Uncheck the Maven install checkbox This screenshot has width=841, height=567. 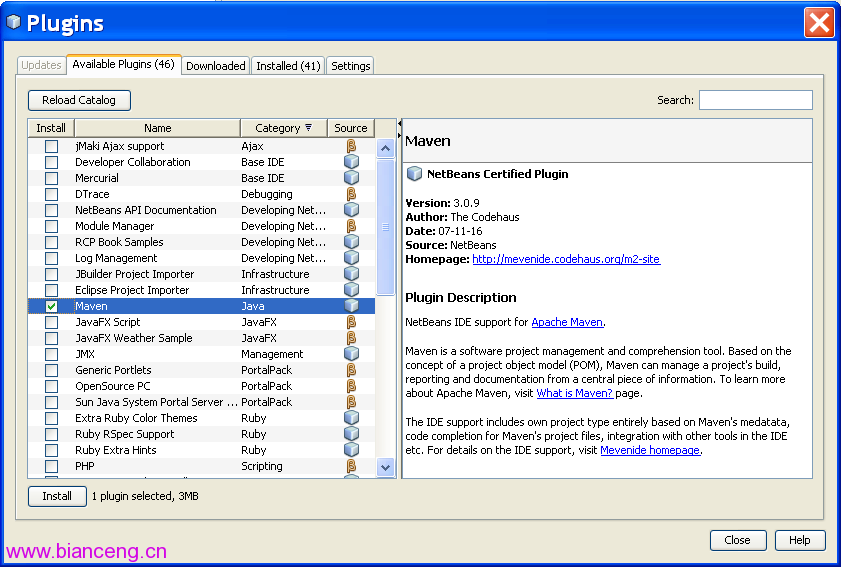click(x=51, y=306)
